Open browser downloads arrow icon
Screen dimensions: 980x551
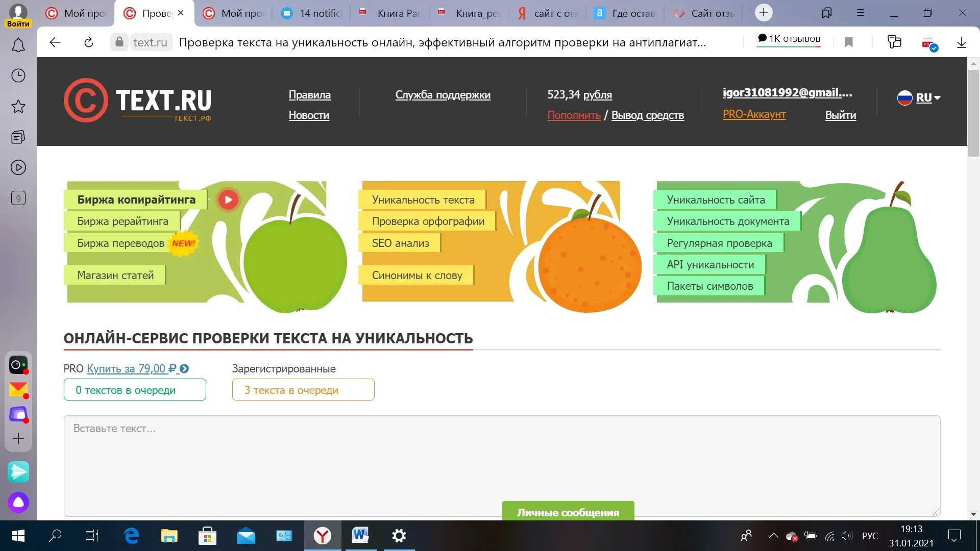pyautogui.click(x=961, y=42)
